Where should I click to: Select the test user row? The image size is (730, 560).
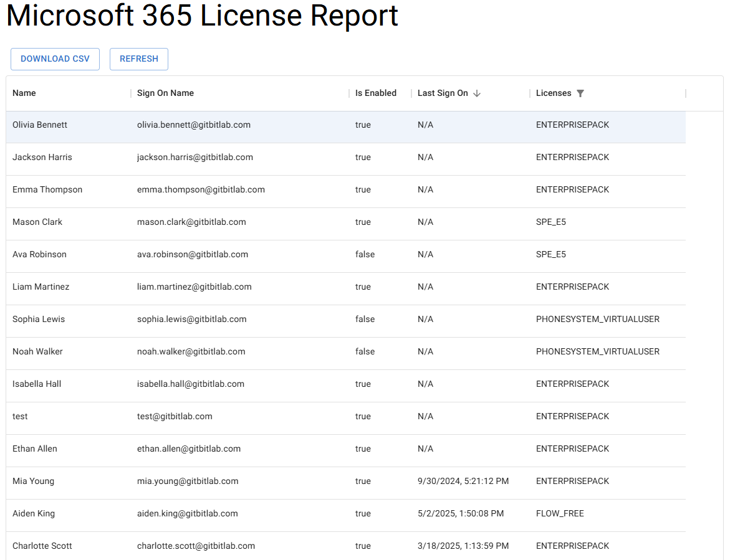coord(20,416)
